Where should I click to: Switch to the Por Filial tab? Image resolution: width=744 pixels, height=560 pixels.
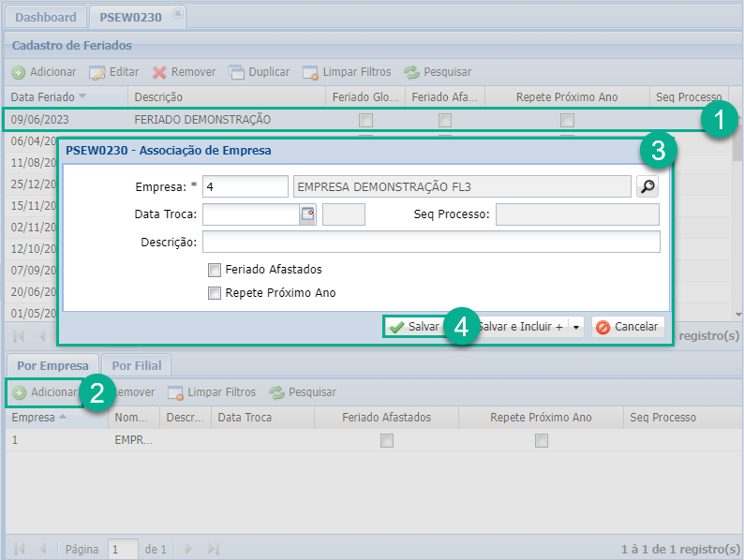135,366
